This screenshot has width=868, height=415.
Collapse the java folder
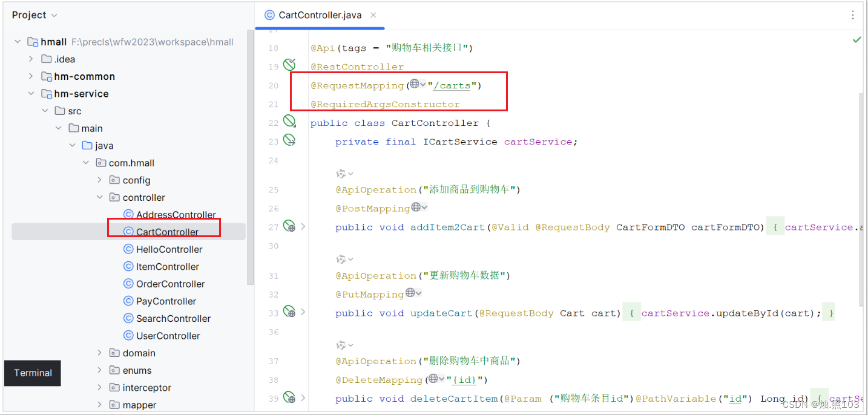pyautogui.click(x=73, y=146)
